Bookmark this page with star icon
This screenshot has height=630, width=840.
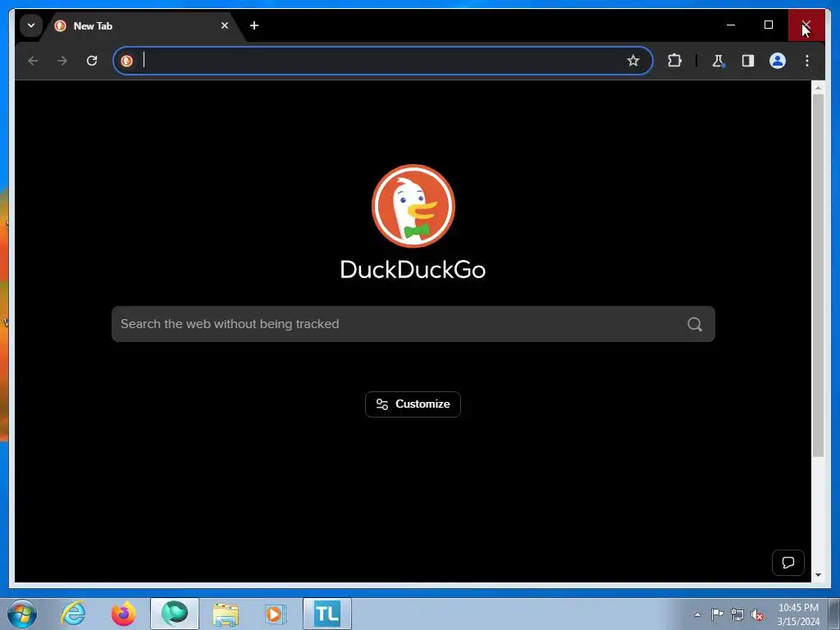tap(633, 61)
